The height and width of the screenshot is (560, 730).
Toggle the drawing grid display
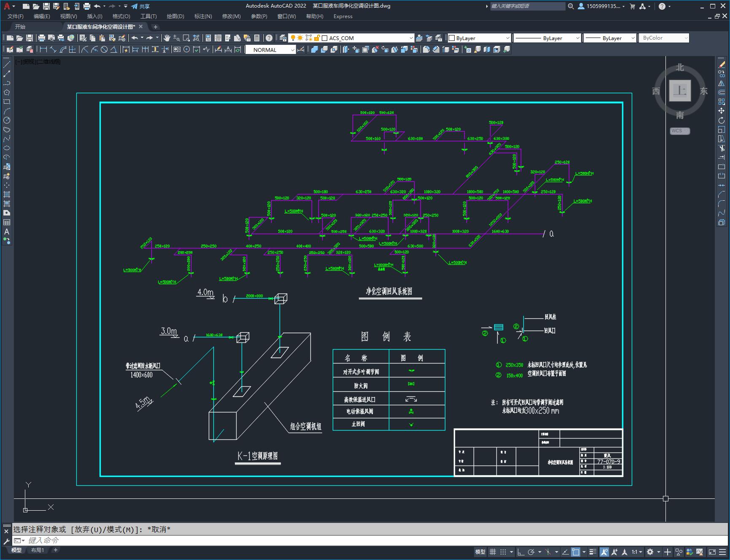tap(493, 552)
